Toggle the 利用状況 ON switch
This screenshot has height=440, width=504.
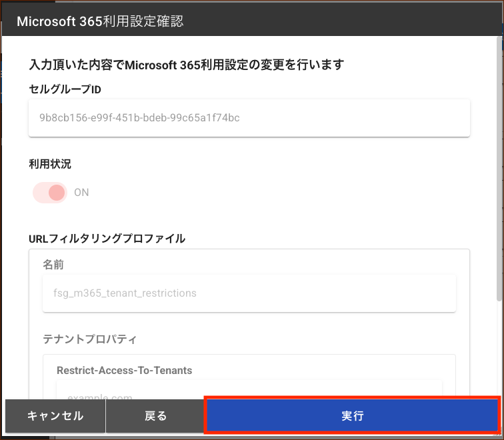(50, 193)
